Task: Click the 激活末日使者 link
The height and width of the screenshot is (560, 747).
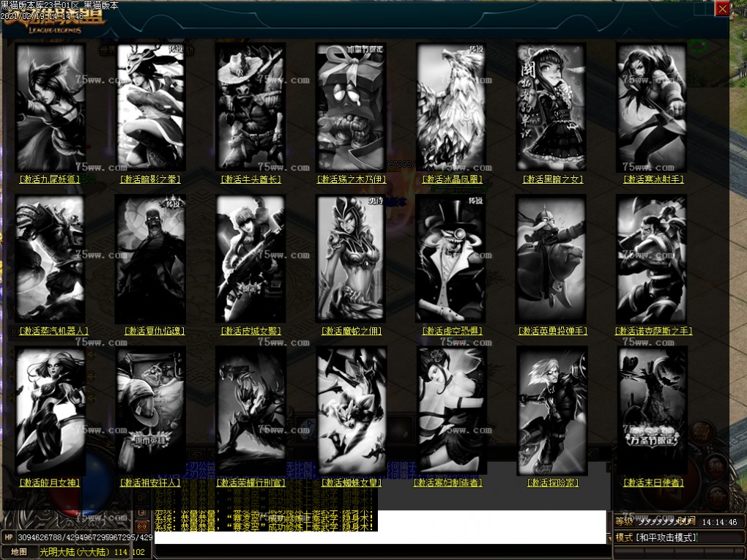Action: click(653, 482)
